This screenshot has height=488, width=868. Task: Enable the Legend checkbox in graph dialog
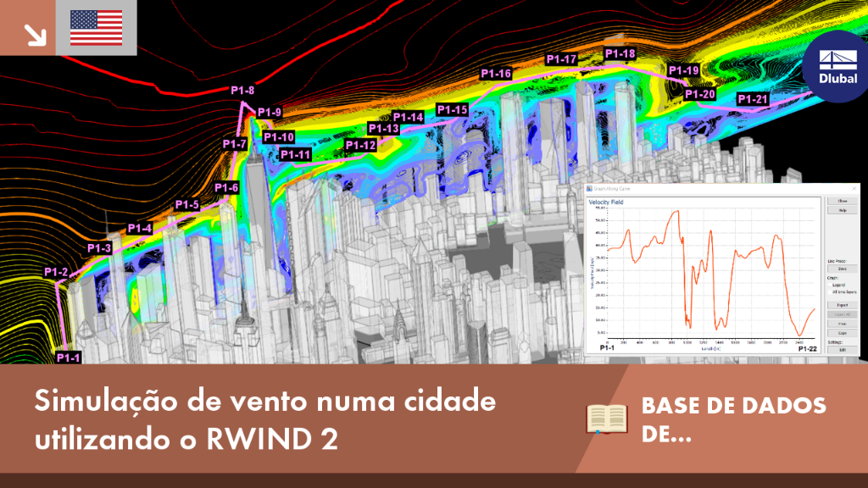click(x=830, y=285)
